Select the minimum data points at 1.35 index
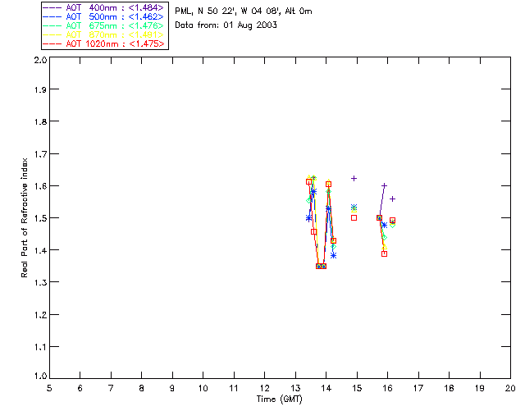The width and height of the screenshot is (525, 420). coord(321,266)
